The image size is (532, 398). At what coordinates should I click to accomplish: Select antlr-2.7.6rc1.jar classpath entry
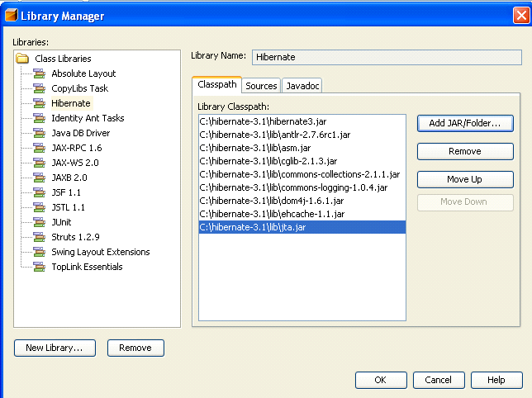tap(302, 135)
